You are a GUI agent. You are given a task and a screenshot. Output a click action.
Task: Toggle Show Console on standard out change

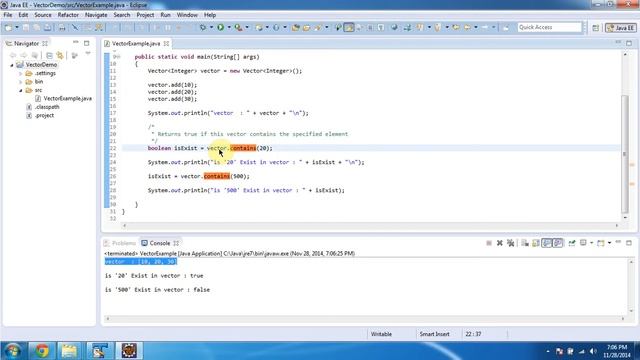547,243
